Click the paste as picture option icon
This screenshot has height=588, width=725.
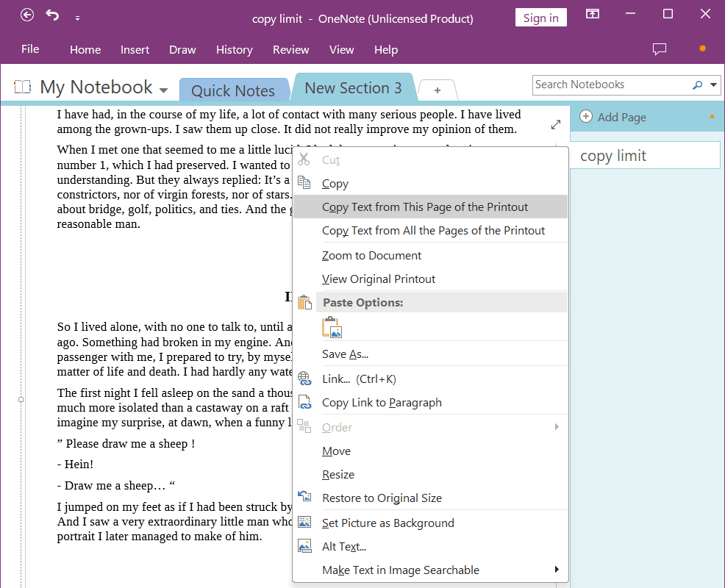[x=332, y=327]
